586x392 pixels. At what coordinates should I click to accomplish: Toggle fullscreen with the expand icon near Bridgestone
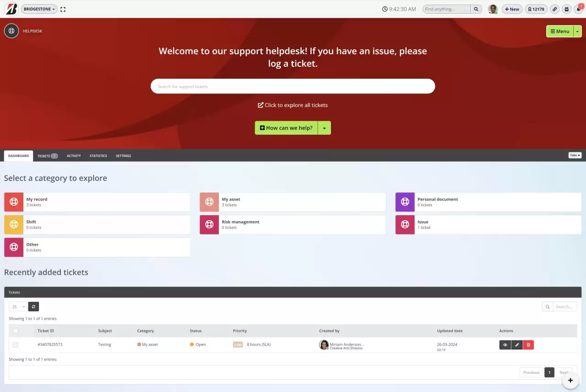pos(63,9)
